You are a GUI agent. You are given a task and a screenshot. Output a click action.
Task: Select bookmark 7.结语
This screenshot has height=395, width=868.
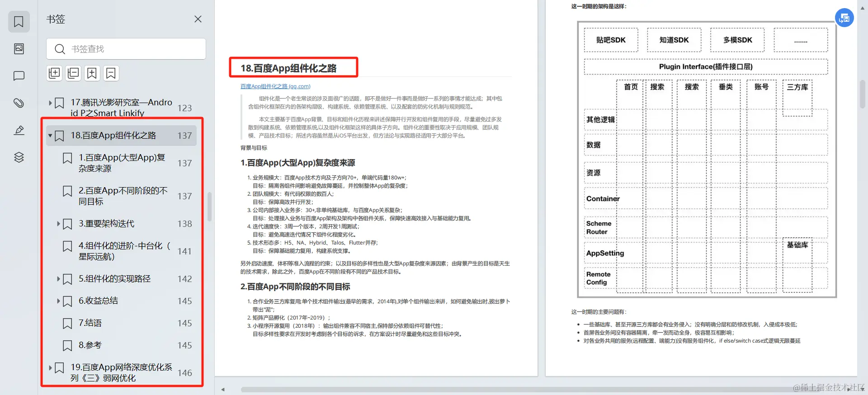point(90,323)
